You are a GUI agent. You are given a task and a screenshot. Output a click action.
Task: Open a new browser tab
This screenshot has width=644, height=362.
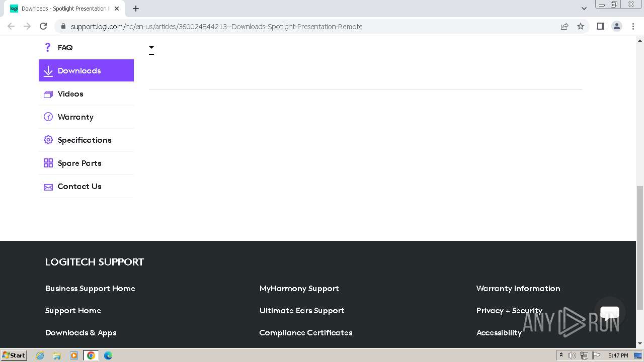coord(136,9)
